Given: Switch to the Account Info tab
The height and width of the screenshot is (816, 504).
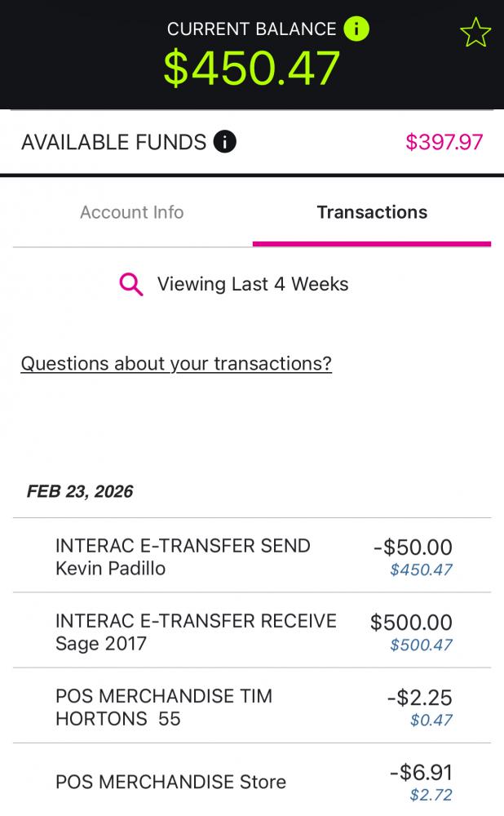Looking at the screenshot, I should coord(132,212).
